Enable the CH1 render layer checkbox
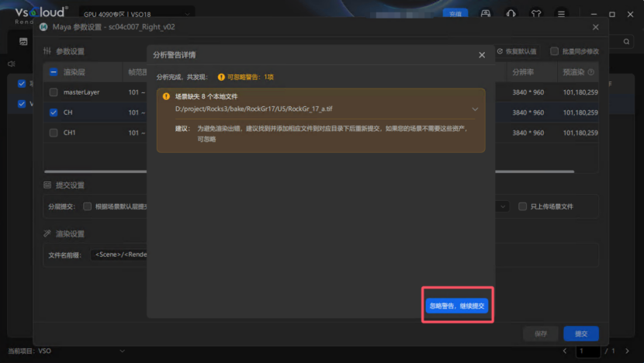 (54, 133)
